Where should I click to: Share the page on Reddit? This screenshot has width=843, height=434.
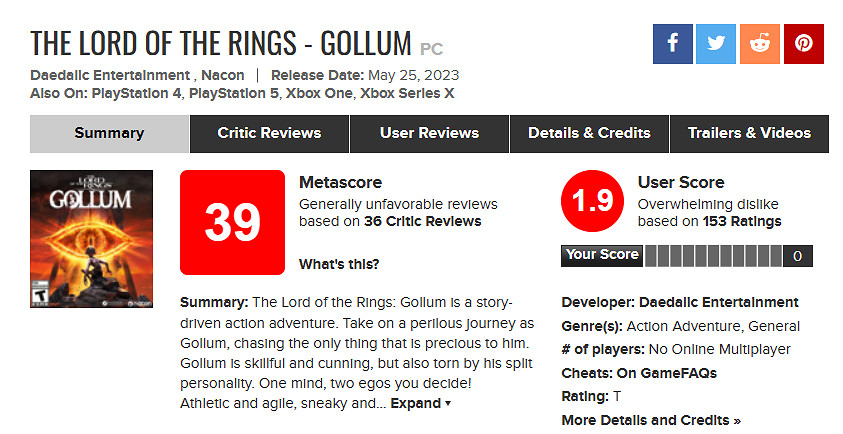tap(760, 44)
